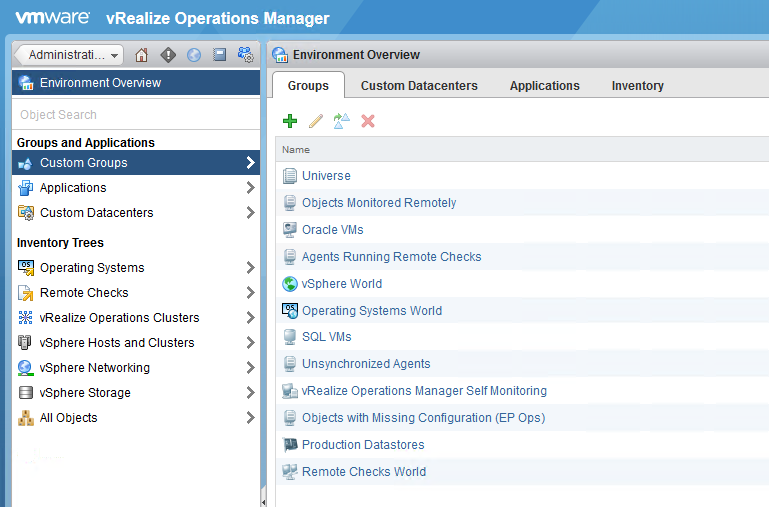
Task: Select the Environment globe icon
Action: [194, 55]
